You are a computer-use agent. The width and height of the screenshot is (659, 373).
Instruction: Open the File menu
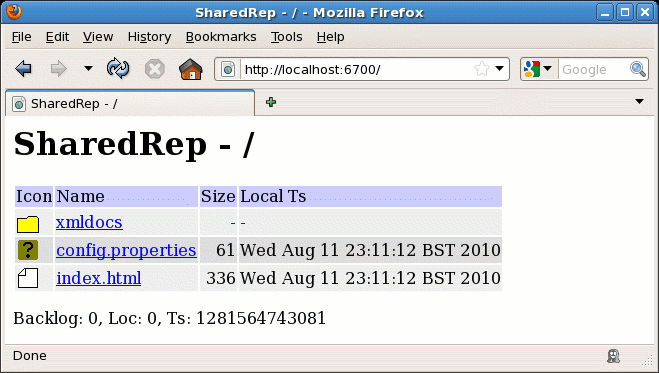point(21,37)
